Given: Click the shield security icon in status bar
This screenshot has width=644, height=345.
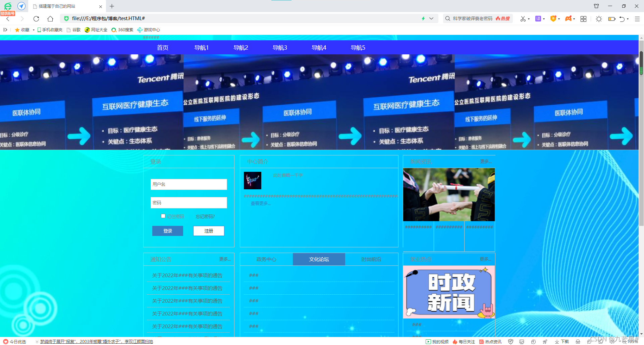Looking at the screenshot, I should [511, 342].
